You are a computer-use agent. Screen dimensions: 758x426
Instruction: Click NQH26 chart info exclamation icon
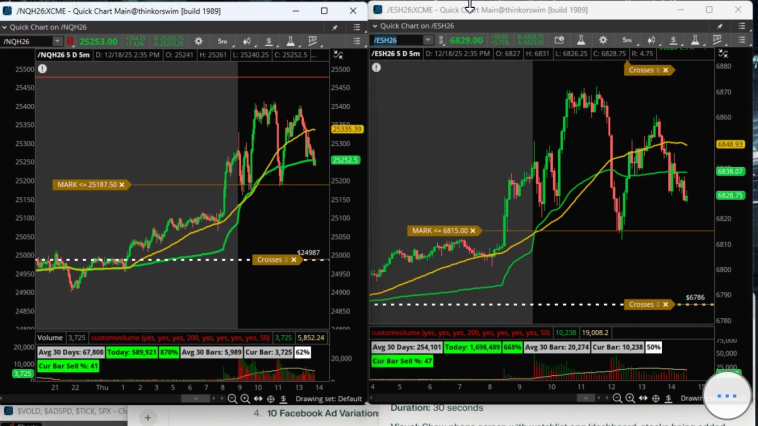(43, 69)
